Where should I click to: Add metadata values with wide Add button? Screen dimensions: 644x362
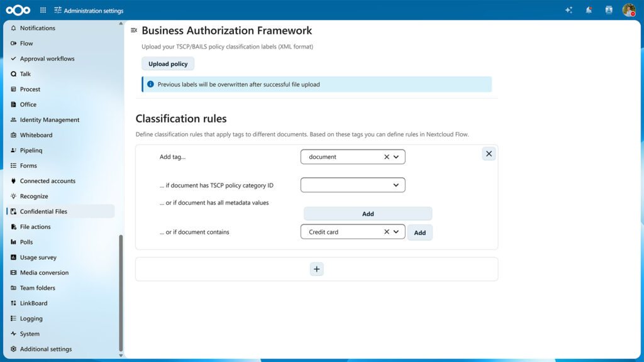point(368,214)
